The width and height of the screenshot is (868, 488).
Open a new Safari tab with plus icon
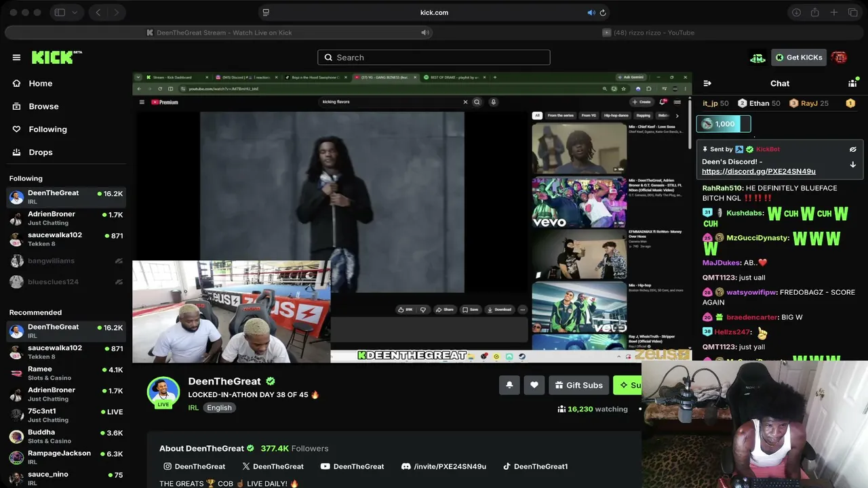tap(834, 12)
